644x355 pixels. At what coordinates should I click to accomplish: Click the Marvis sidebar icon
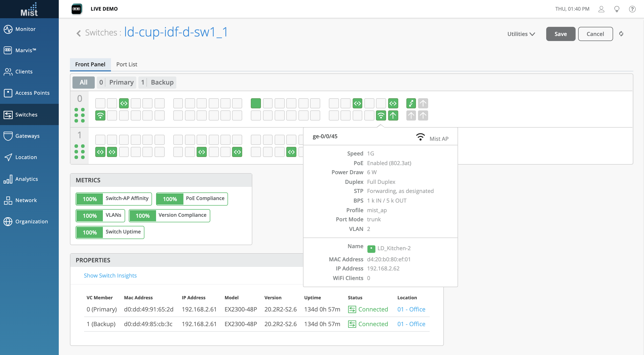point(8,50)
